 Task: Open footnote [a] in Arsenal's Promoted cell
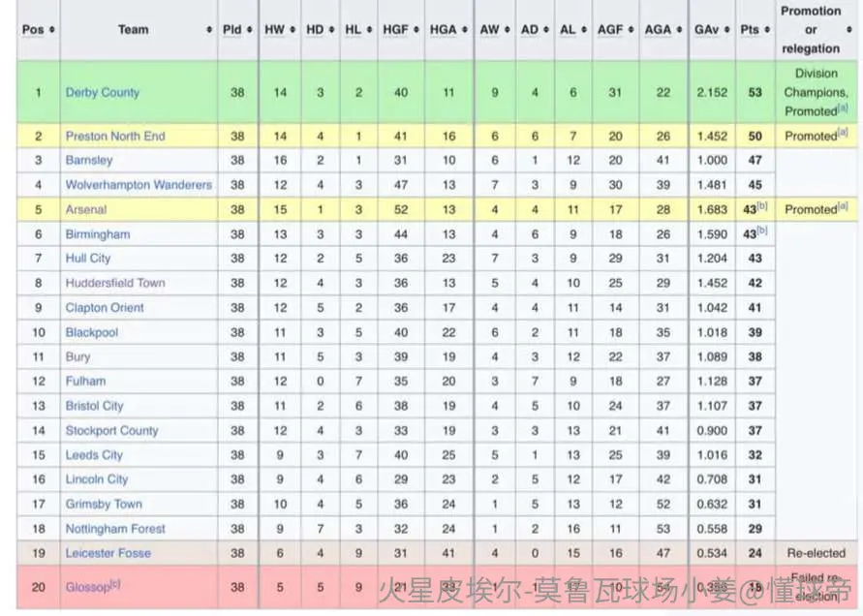point(843,206)
